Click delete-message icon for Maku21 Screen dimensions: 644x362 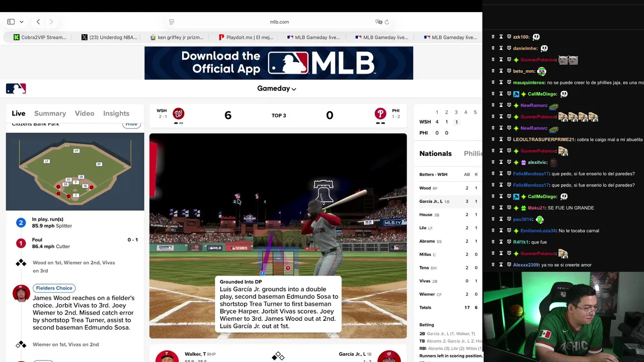pos(493,208)
